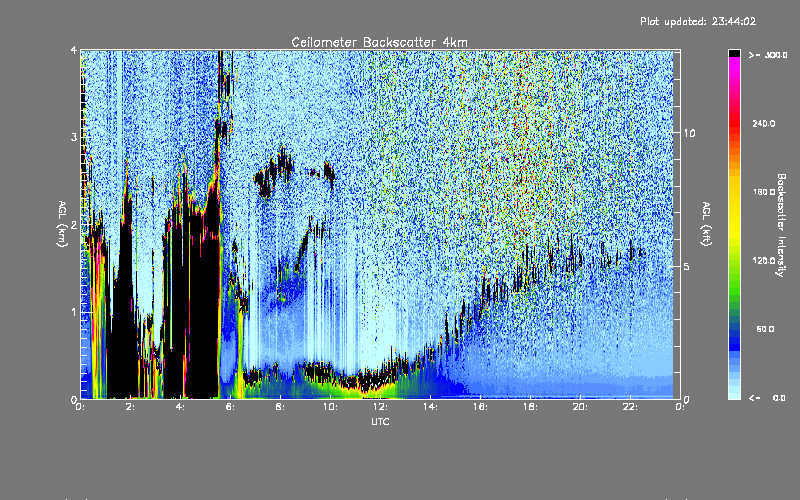Click the "4:" hour label on UTC axis
This screenshot has width=800, height=500.
[180, 407]
